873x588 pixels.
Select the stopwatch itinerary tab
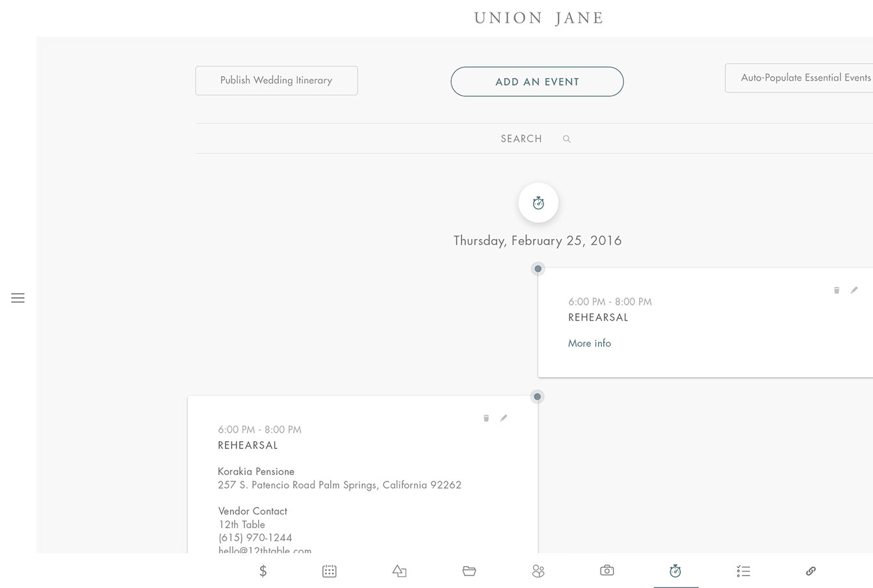(675, 571)
